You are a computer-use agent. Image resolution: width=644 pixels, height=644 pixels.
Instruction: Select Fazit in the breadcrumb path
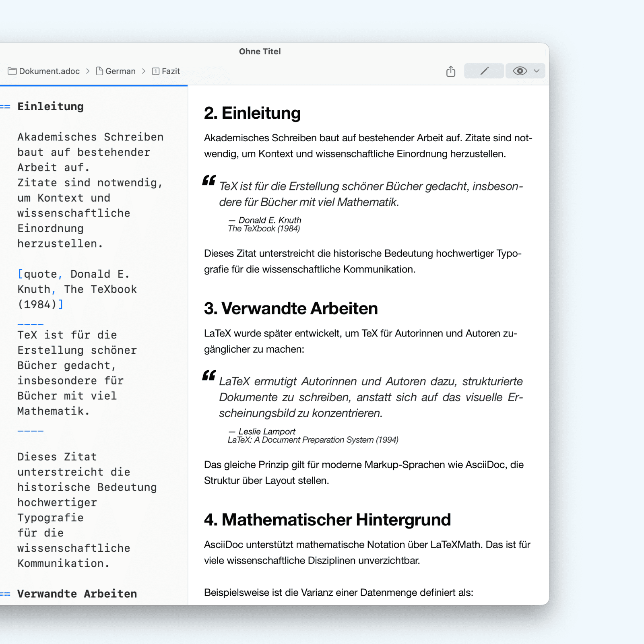171,71
